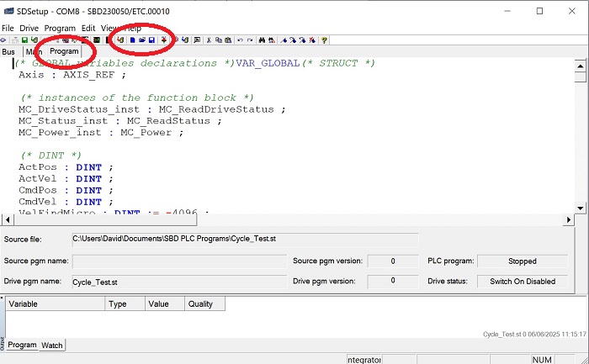Click the open program folder icon
The width and height of the screenshot is (589, 364).
pos(142,40)
